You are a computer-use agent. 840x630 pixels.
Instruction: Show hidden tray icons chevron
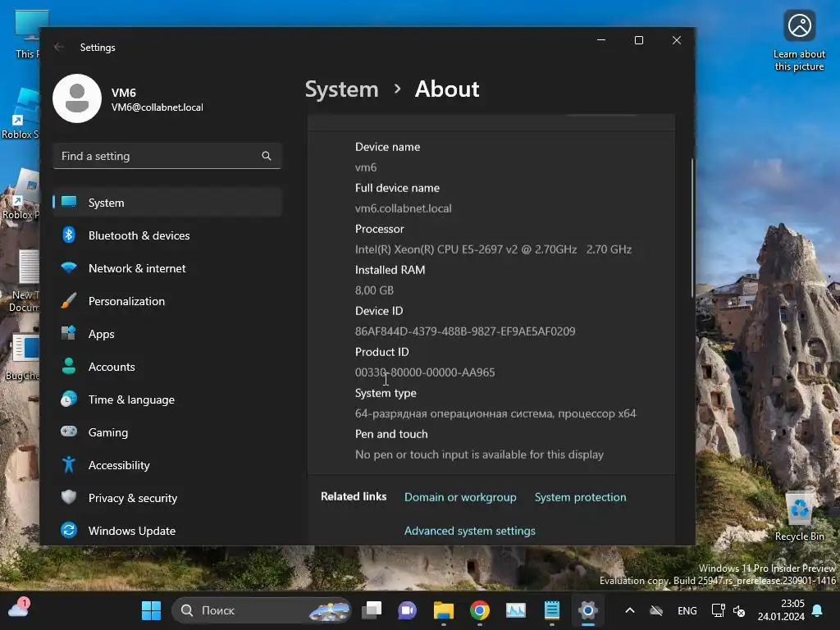(x=630, y=610)
